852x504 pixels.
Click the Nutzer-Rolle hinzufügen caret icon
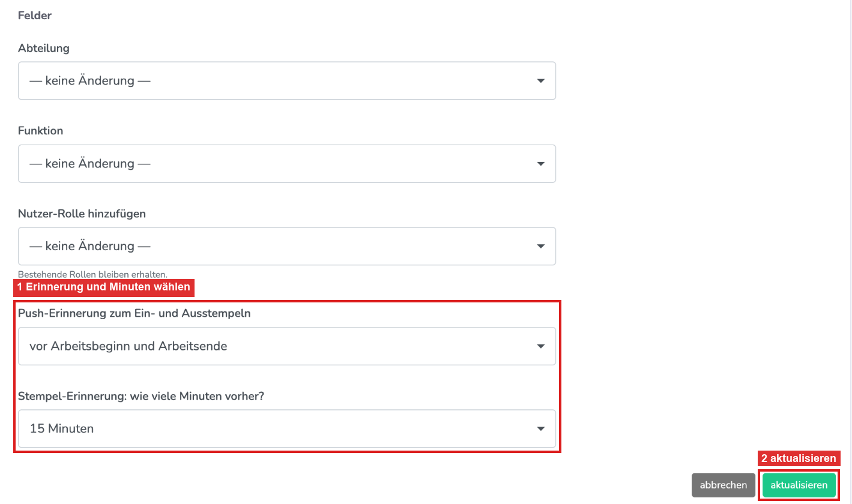point(540,247)
